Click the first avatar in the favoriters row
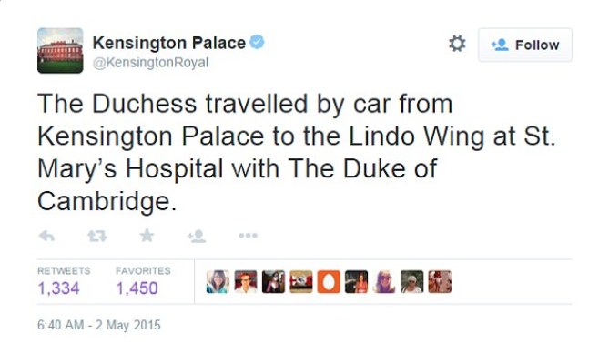The height and width of the screenshot is (364, 609). pyautogui.click(x=218, y=282)
